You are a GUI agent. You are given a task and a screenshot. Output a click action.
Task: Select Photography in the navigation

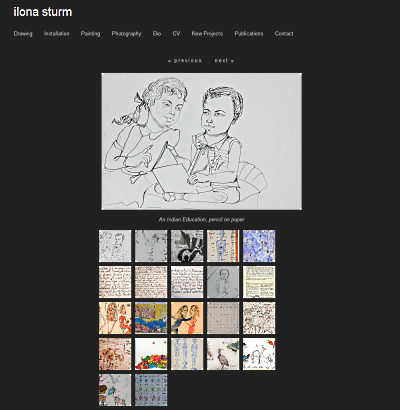point(126,33)
